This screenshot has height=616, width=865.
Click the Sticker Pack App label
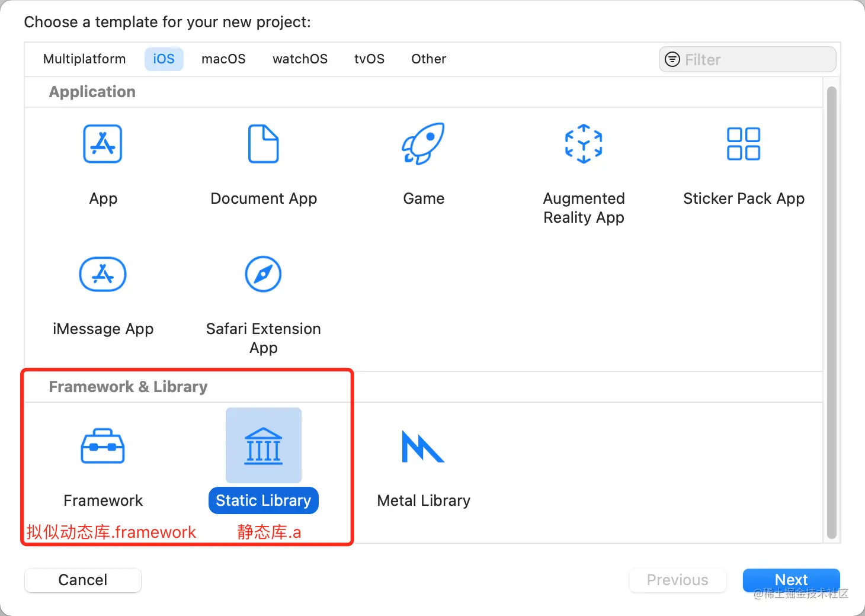coord(744,198)
